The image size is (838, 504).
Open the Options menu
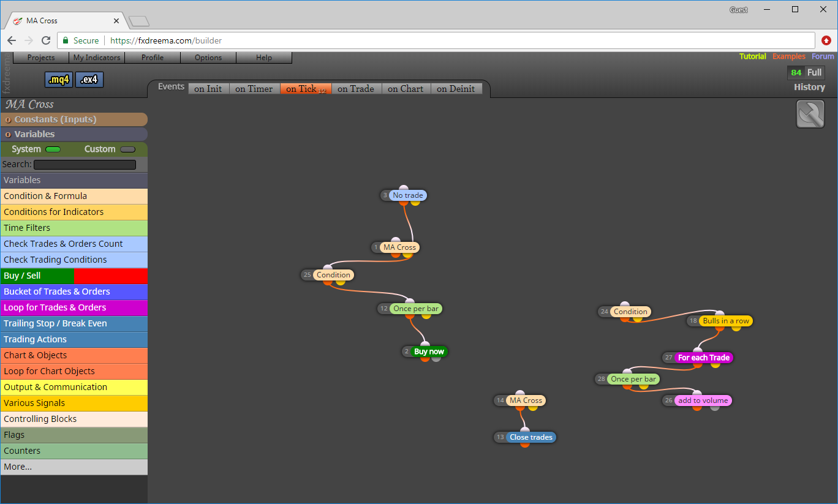coord(208,58)
